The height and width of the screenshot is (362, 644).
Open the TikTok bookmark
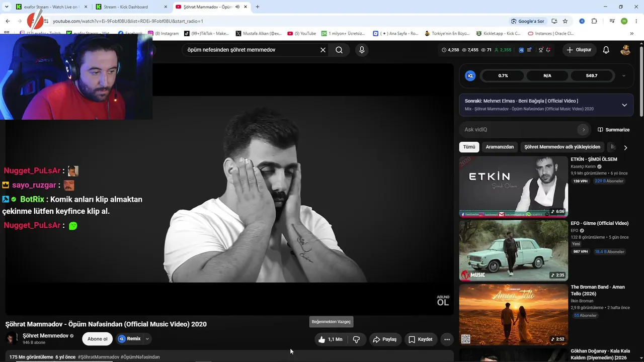click(207, 34)
